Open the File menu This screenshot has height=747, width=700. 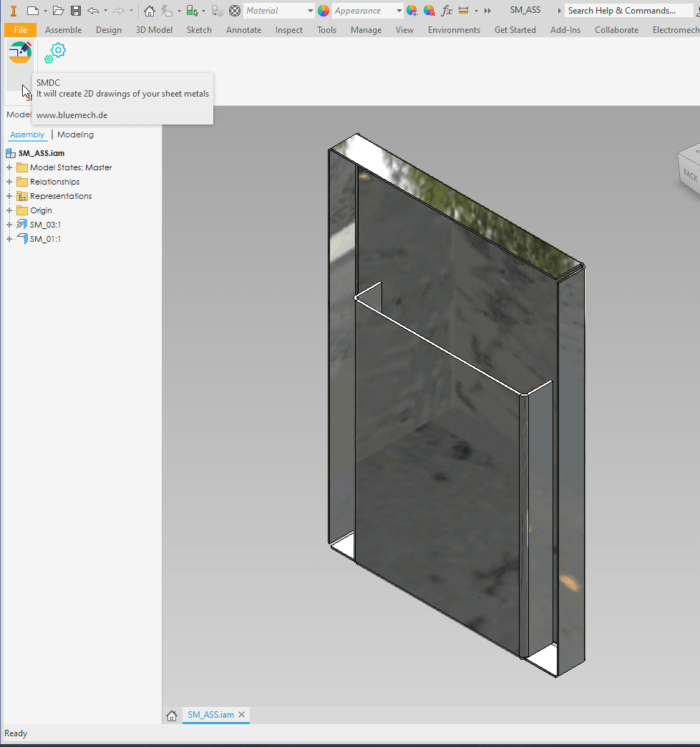20,30
